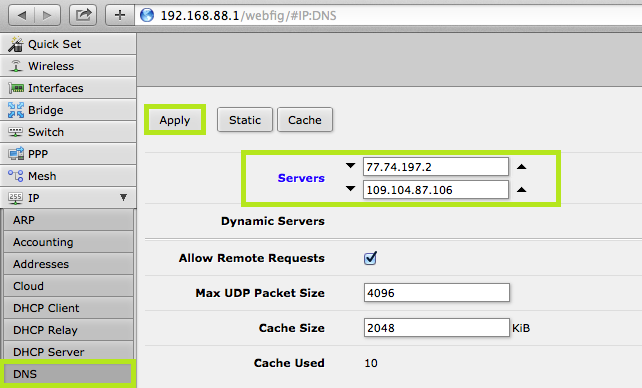Open the Wireless menu item
Screen dimensions: 642x388
[68, 66]
